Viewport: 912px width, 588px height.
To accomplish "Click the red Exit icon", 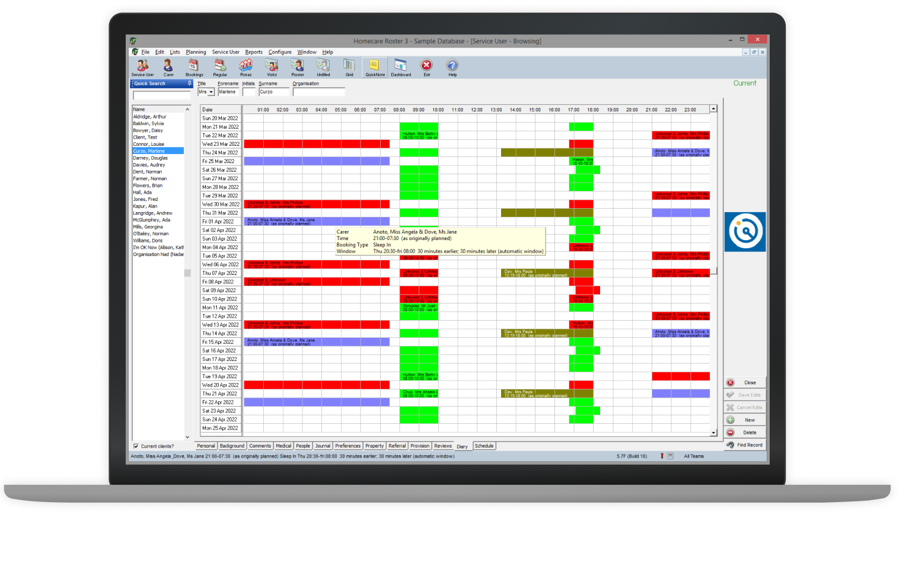I will (426, 68).
